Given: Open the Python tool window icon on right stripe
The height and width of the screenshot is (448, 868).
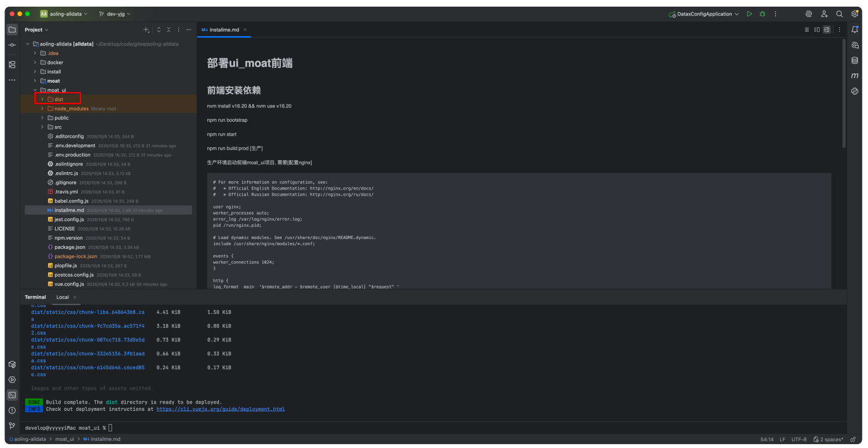Looking at the screenshot, I should click(x=855, y=91).
